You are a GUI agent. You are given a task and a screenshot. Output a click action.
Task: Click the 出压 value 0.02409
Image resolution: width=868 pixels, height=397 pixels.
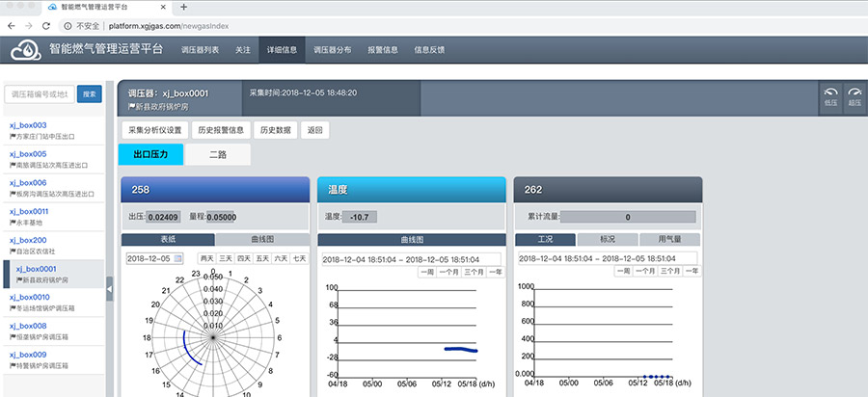point(163,218)
